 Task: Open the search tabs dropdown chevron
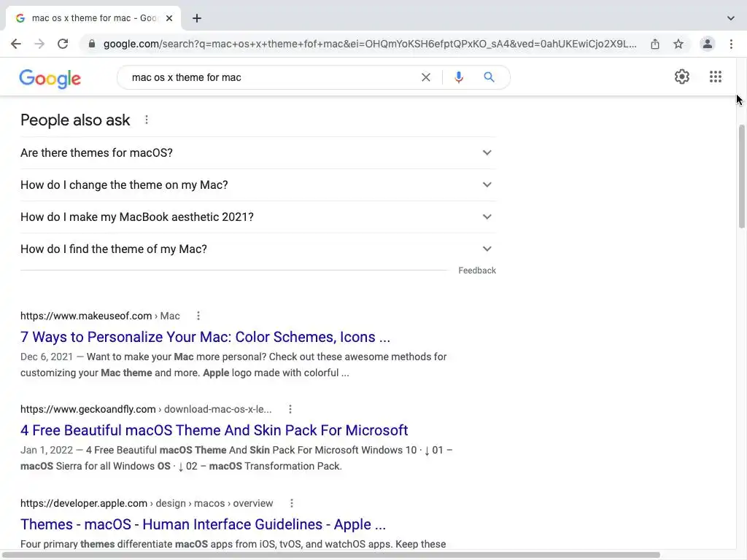pos(731,18)
